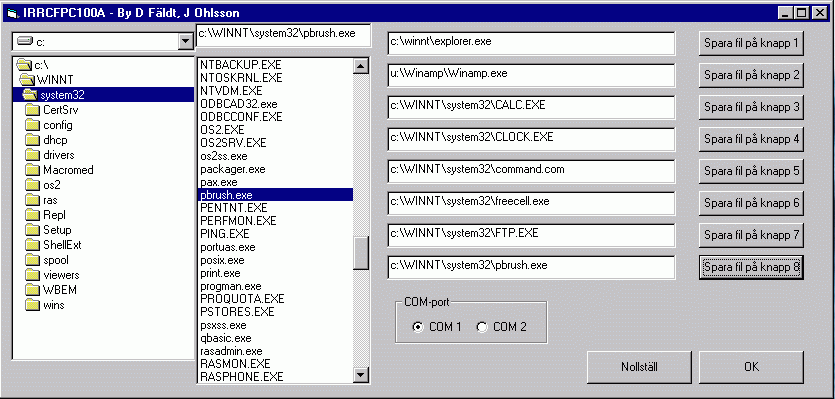835x399 pixels.
Task: Select NTOSKRNL.EXE in file list
Action: 275,78
